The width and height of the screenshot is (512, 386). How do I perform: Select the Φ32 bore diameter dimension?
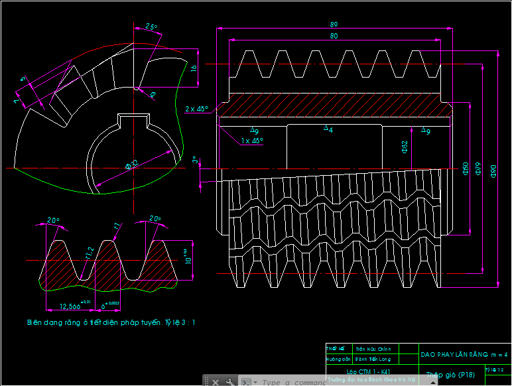pyautogui.click(x=131, y=165)
